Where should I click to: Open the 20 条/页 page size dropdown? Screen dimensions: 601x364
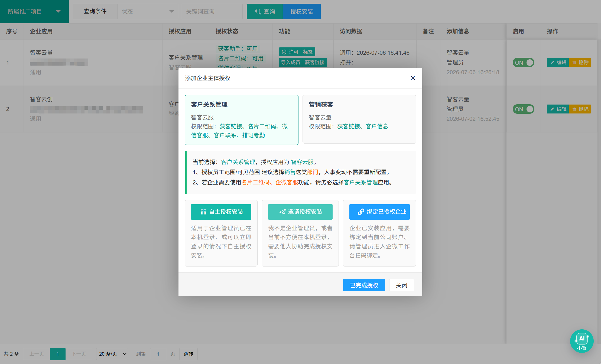[112, 354]
